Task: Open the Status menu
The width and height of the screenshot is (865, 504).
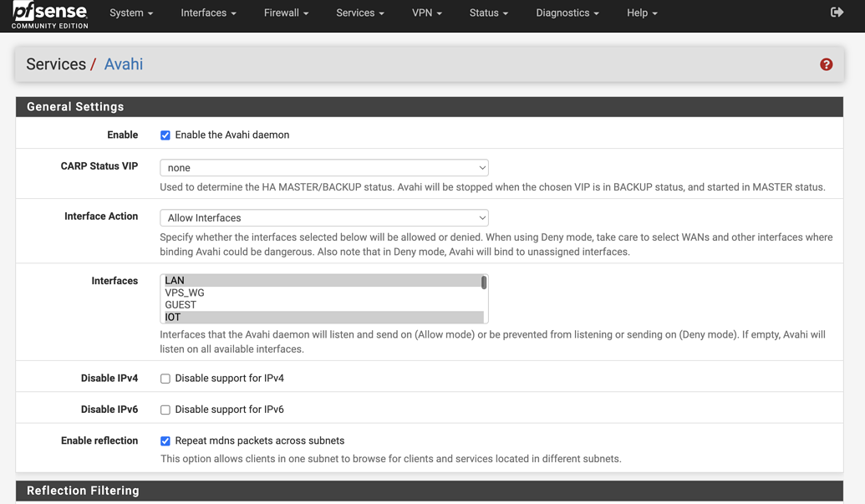Action: 488,13
